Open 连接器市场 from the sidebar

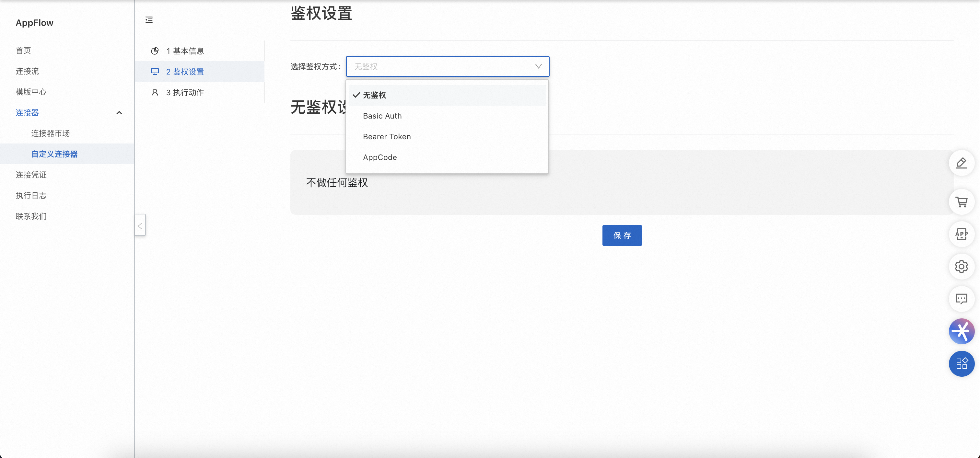(x=50, y=133)
